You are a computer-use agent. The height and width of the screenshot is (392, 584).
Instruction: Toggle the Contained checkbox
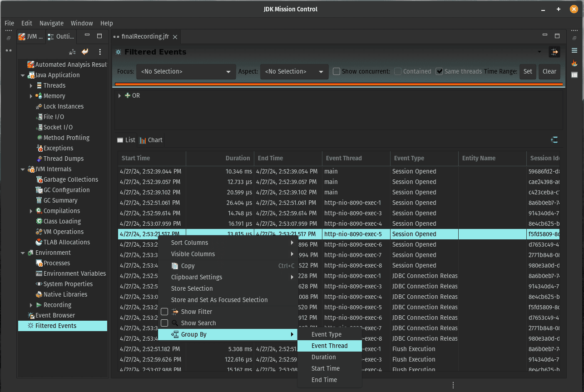pyautogui.click(x=398, y=71)
